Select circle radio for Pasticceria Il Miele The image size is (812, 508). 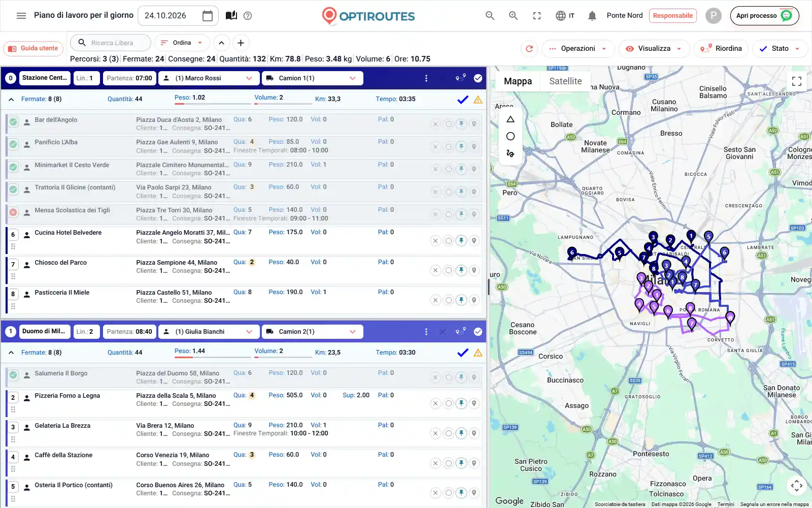click(449, 300)
